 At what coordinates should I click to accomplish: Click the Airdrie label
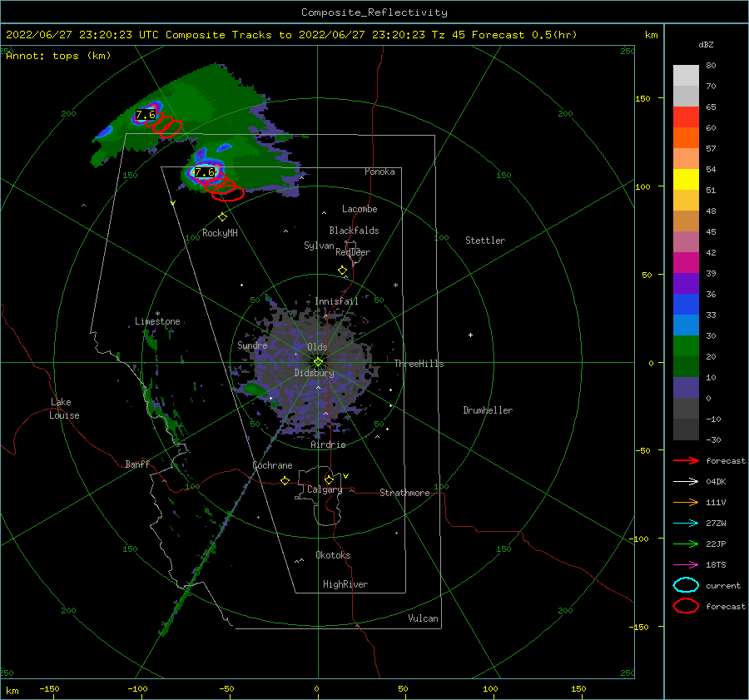(328, 444)
